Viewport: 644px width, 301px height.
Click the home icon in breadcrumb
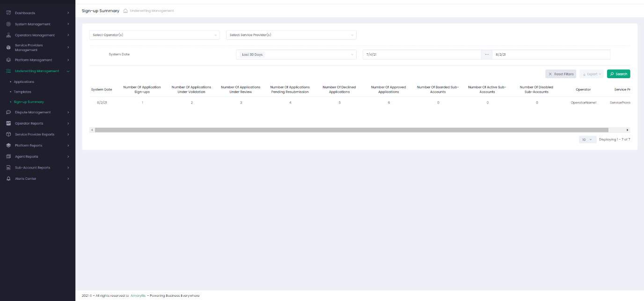pyautogui.click(x=125, y=11)
